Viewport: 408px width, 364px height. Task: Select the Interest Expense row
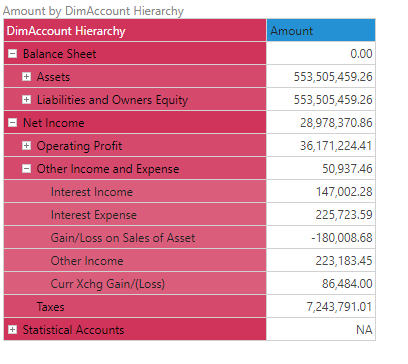click(135, 215)
